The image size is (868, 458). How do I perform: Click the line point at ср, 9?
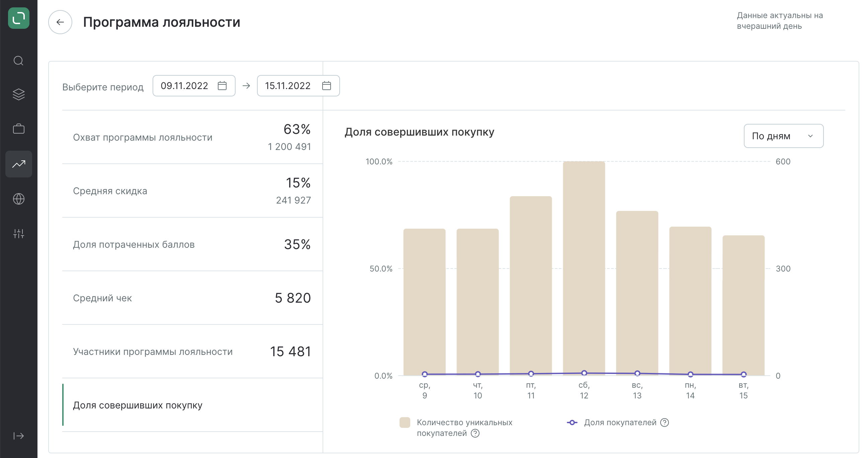425,374
